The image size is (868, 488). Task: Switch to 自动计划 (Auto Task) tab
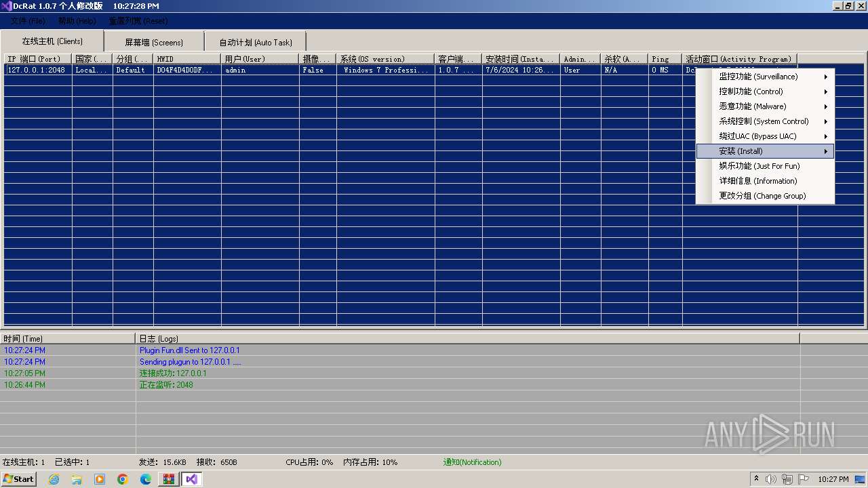click(x=256, y=42)
